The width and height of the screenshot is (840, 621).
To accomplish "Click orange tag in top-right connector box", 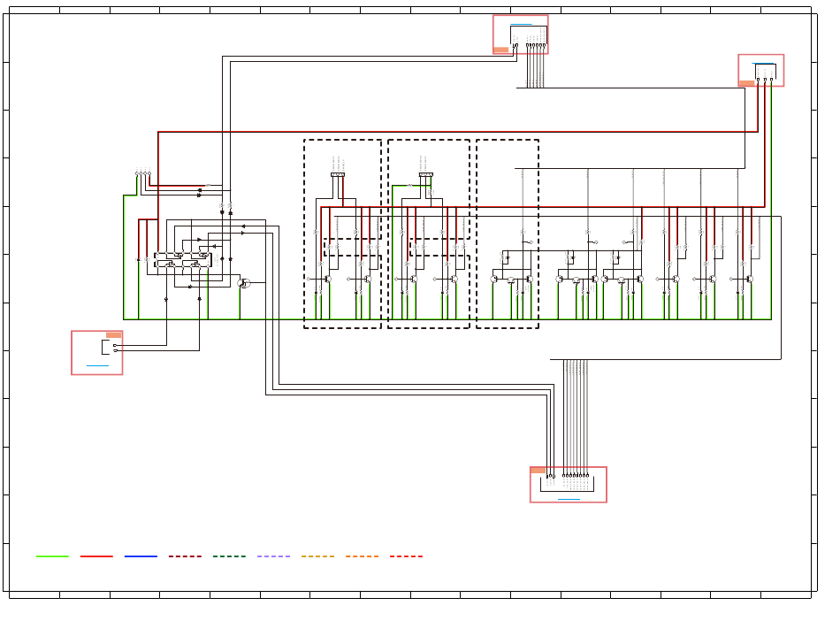I will click(747, 83).
